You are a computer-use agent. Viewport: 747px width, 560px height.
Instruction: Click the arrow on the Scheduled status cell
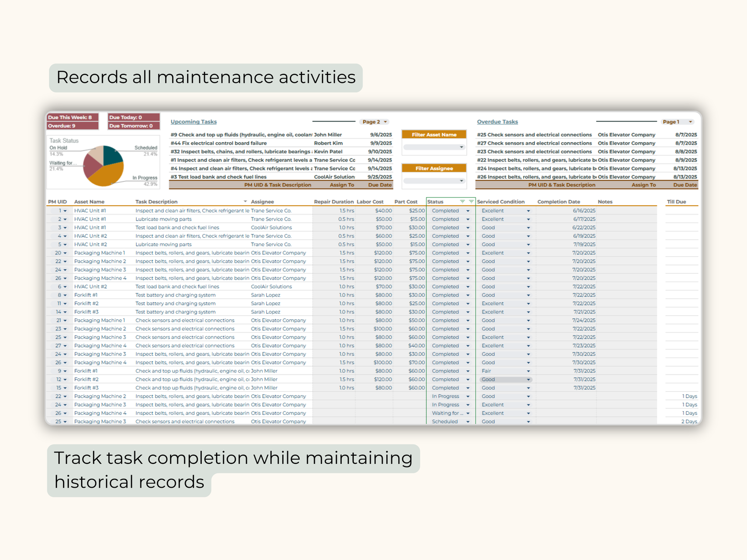[x=468, y=422]
